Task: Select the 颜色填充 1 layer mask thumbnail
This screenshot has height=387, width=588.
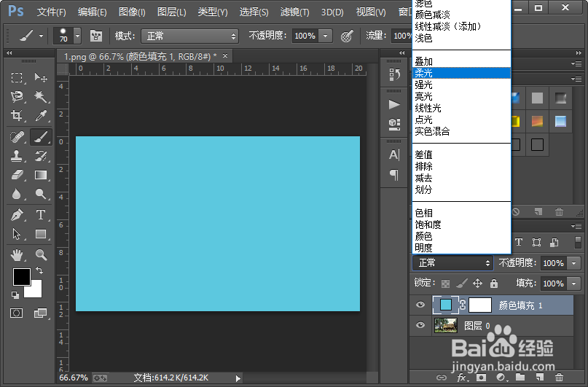Action: pos(480,305)
